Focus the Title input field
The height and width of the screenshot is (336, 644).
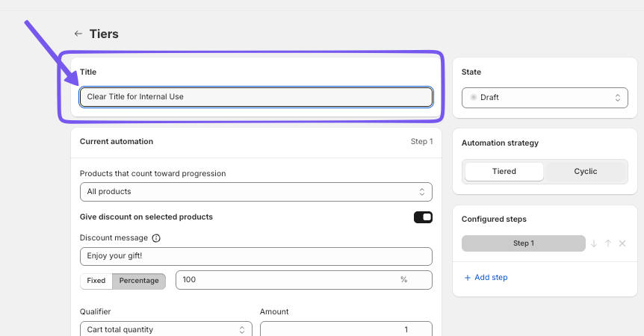(x=256, y=97)
